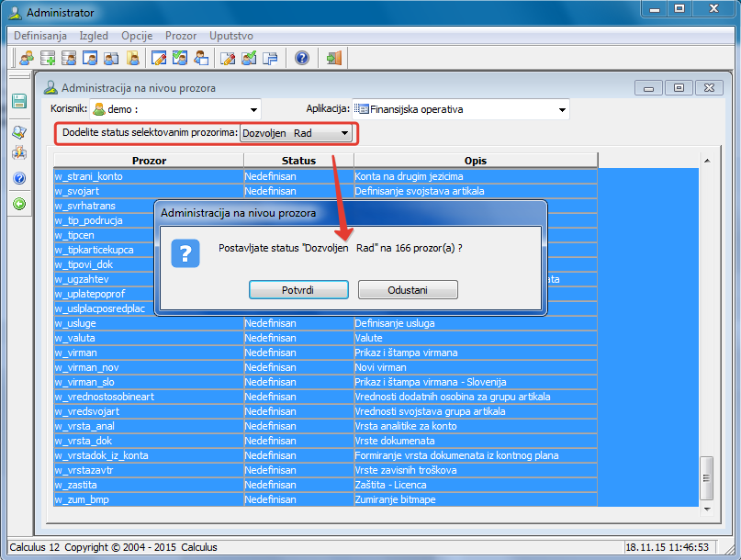Select the w_zum_bmp row
This screenshot has width=741, height=560.
[x=326, y=499]
